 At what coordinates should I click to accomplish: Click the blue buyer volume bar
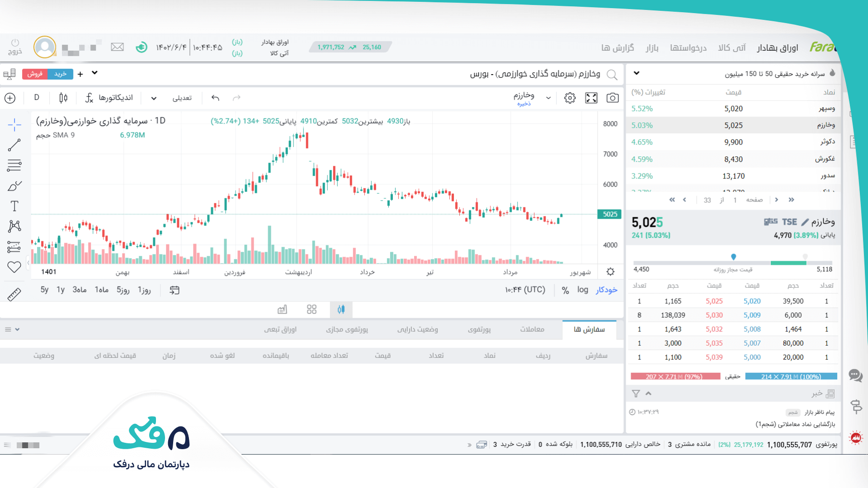(x=791, y=376)
